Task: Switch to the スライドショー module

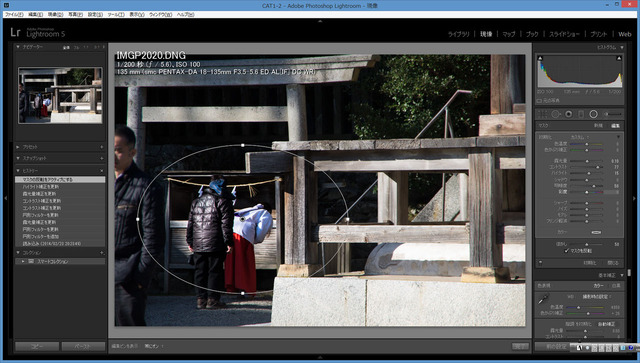Action: pyautogui.click(x=564, y=34)
